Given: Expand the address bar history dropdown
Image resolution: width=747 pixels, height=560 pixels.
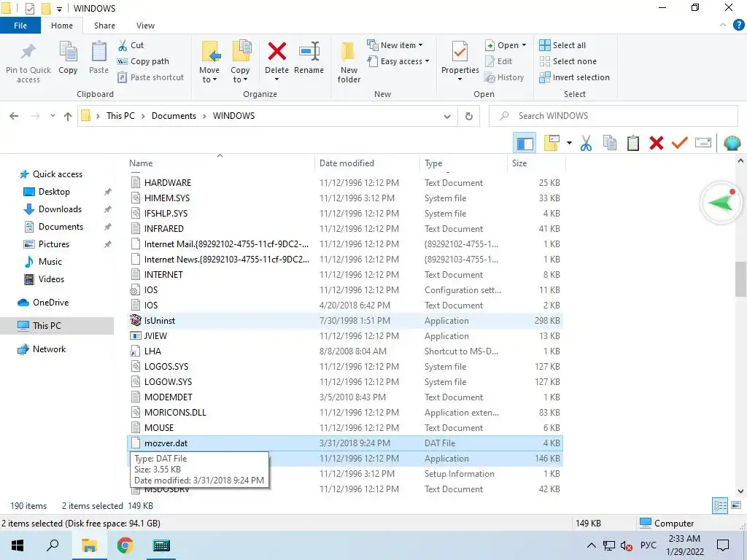Looking at the screenshot, I should (447, 116).
